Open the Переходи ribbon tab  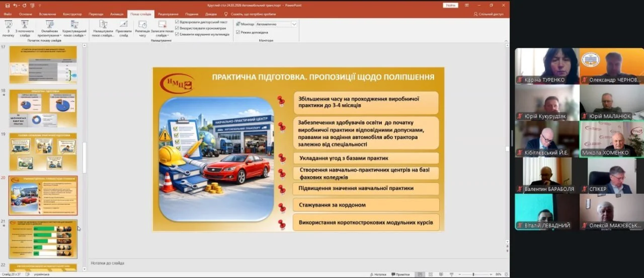pyautogui.click(x=96, y=14)
